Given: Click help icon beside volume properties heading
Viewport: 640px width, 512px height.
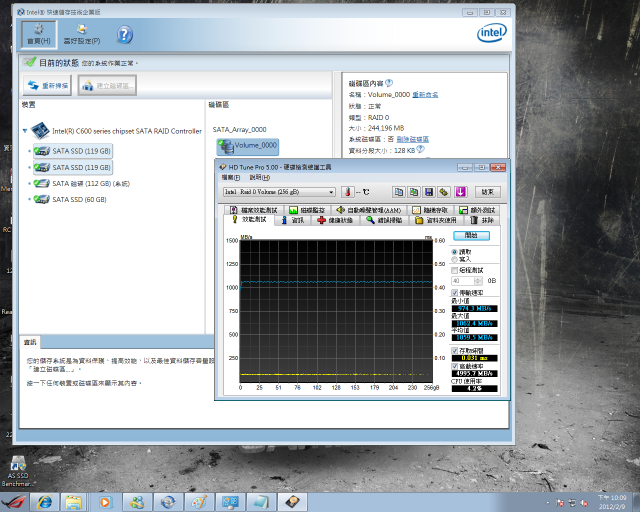Looking at the screenshot, I should click(389, 83).
